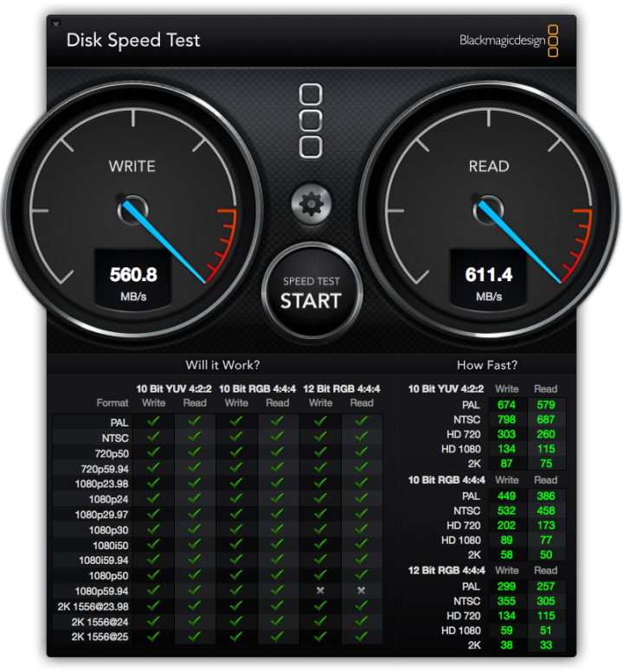Click 10 Bit RGB PAL write value 449
623x672 pixels.
506,496
